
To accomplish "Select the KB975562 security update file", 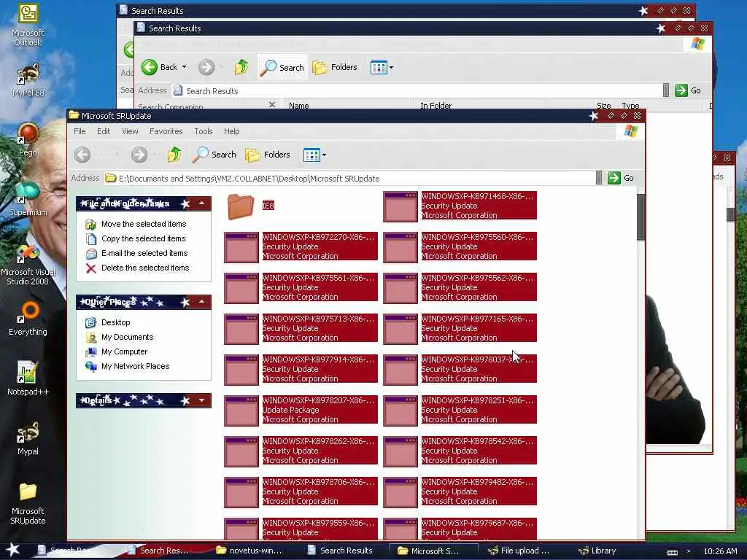I will coord(460,287).
